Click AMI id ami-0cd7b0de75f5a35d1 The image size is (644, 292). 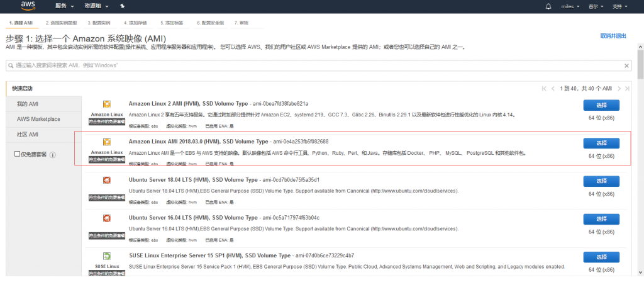(x=291, y=180)
